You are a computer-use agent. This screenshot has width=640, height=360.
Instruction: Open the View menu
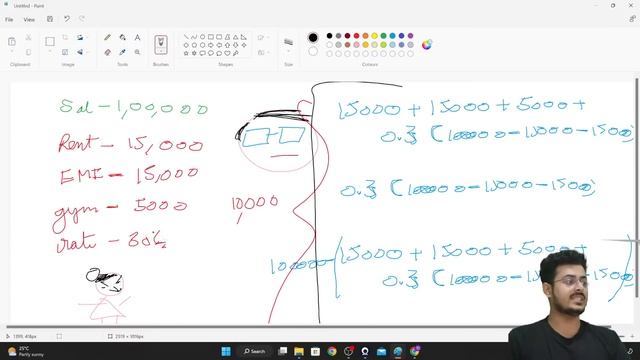pos(29,19)
